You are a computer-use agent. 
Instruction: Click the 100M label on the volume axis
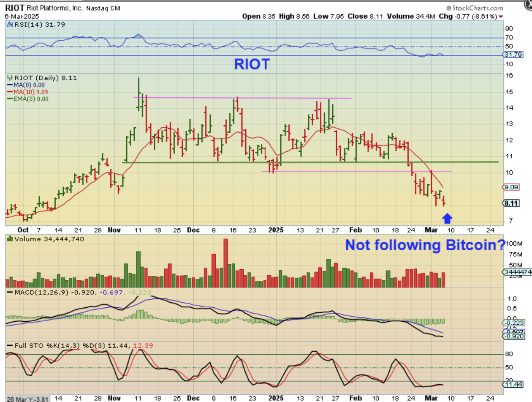(515, 244)
